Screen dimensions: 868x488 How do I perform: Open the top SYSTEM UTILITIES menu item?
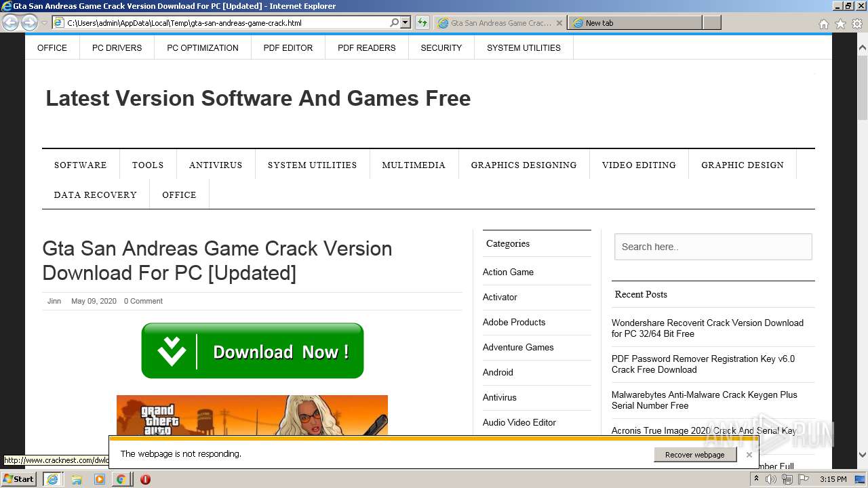[524, 48]
